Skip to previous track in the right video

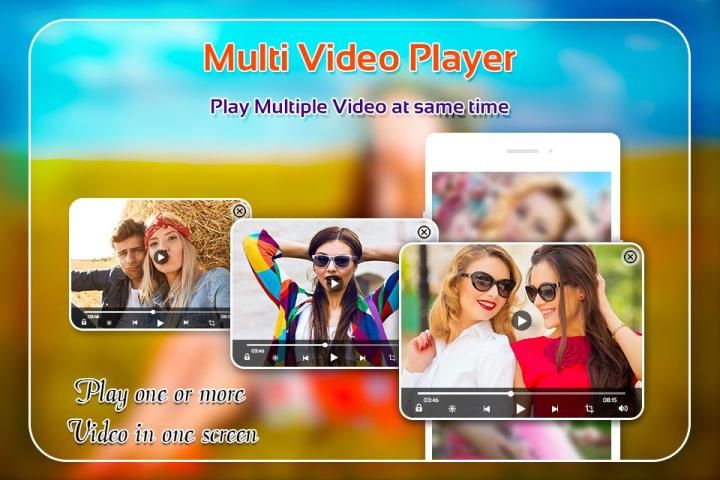coord(487,408)
